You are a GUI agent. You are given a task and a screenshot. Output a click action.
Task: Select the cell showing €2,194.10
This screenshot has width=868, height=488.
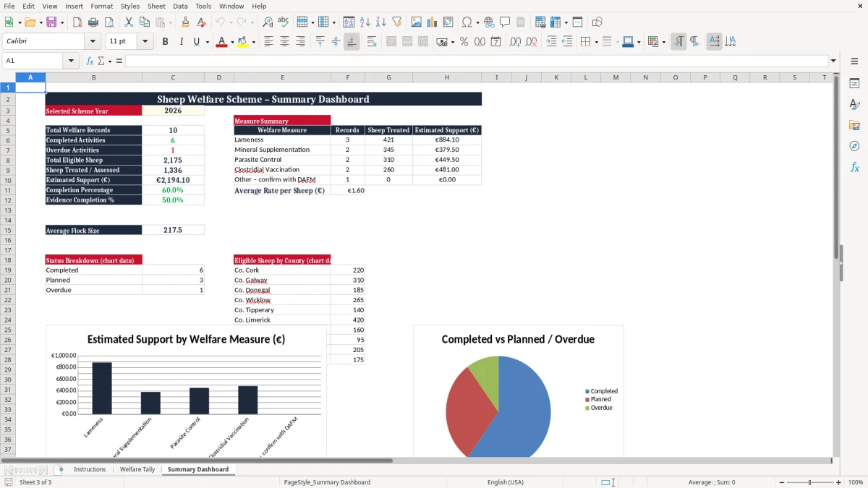click(173, 180)
